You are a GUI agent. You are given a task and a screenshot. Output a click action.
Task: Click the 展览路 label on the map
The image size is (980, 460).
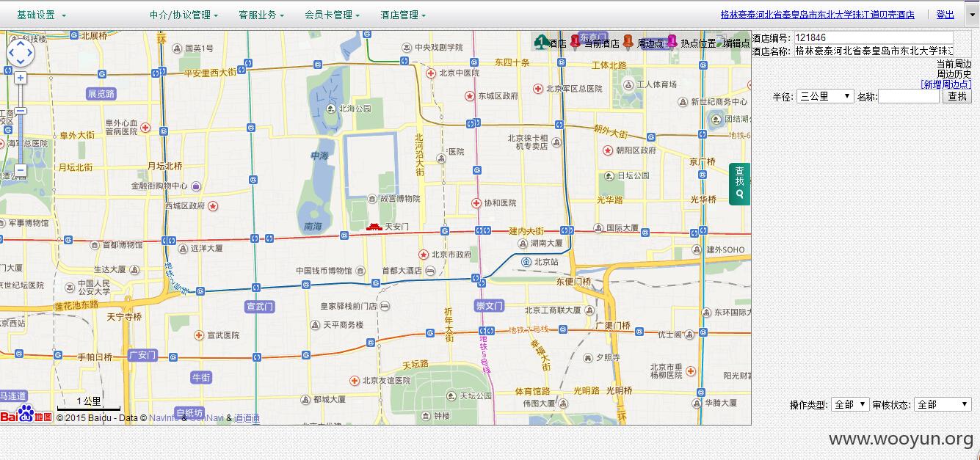pyautogui.click(x=101, y=93)
